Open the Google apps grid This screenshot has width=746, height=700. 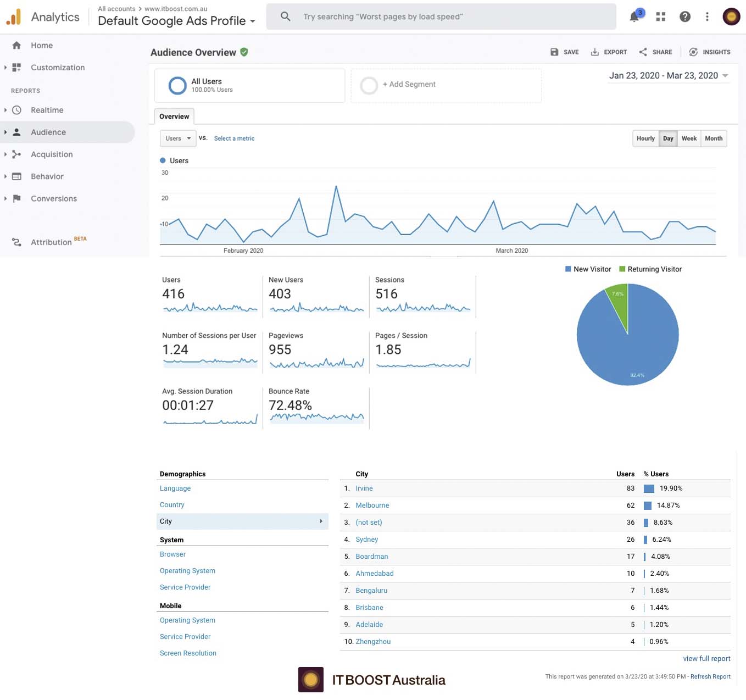click(x=660, y=16)
